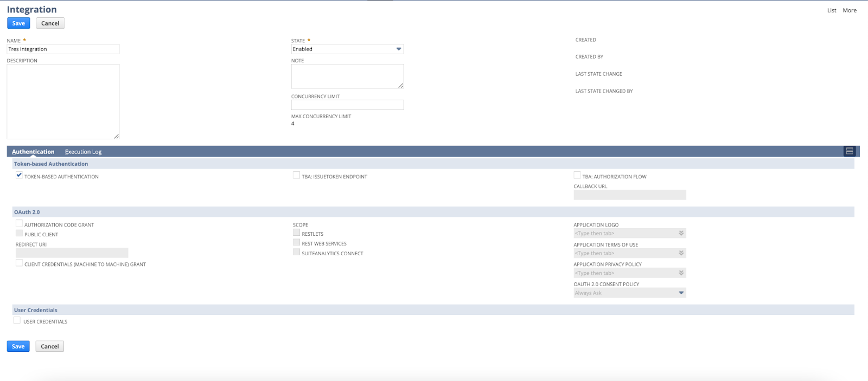Open the More menu at top right
Viewport: 868px width, 381px height.
[x=850, y=10]
